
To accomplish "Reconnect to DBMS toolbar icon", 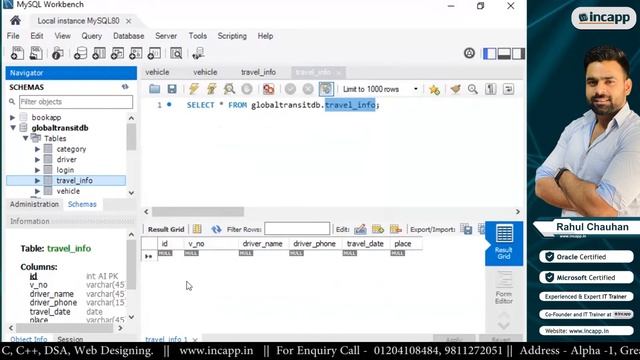I will (198, 53).
